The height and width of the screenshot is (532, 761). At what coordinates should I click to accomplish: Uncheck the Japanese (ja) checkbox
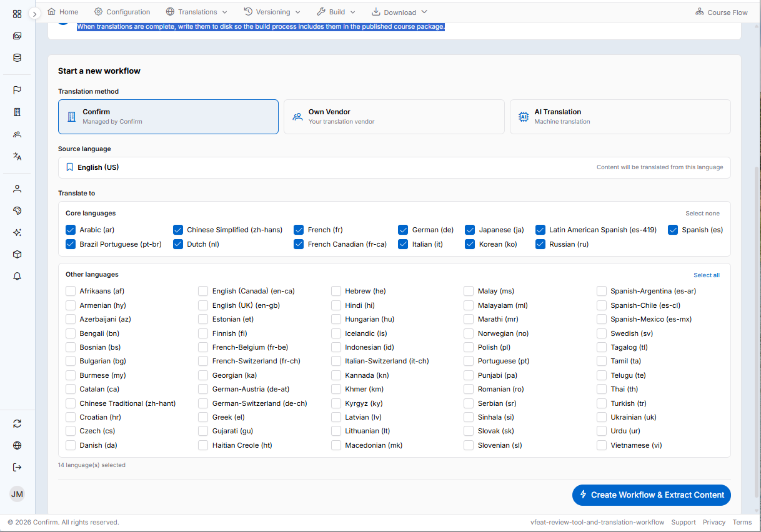[x=470, y=230]
